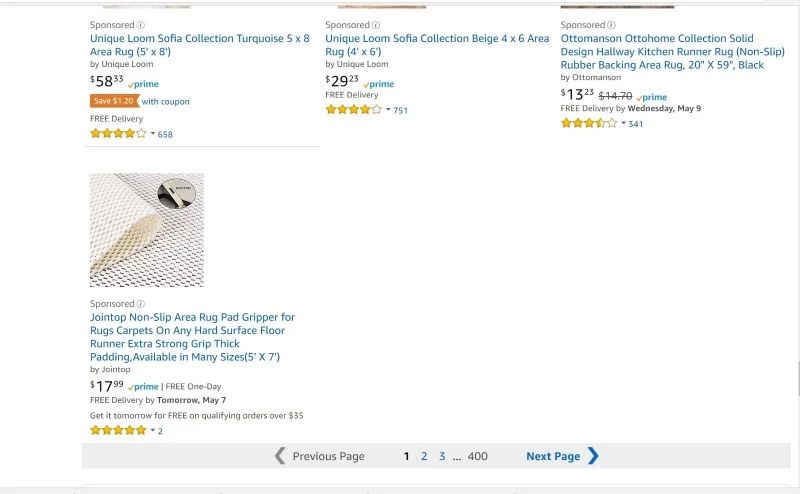Click the Sponsored info icon on Ottomanson listing
The image size is (800, 494).
pos(610,25)
